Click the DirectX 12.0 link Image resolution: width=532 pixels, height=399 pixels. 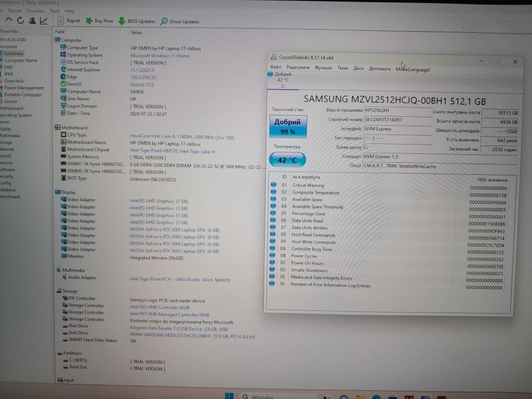pyautogui.click(x=142, y=84)
